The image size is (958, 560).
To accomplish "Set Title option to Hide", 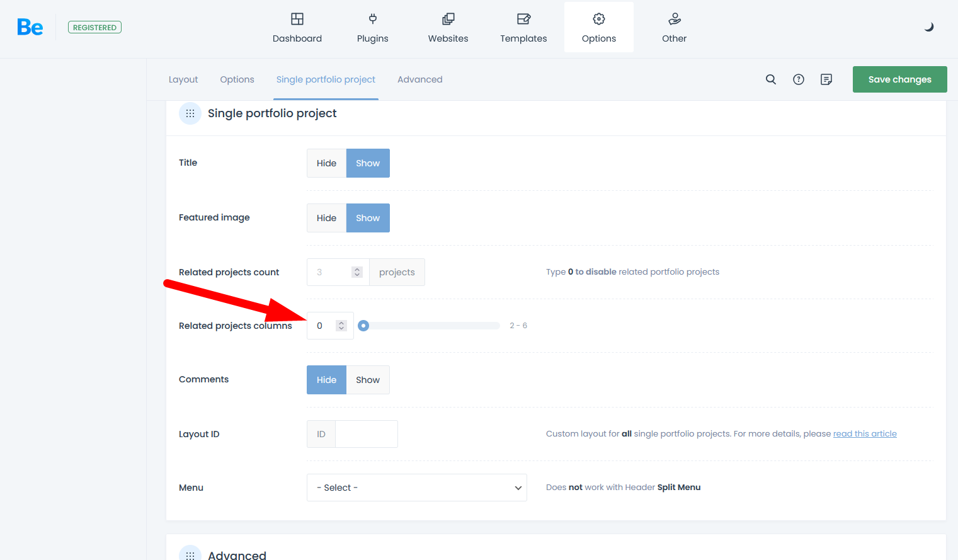I will [326, 163].
